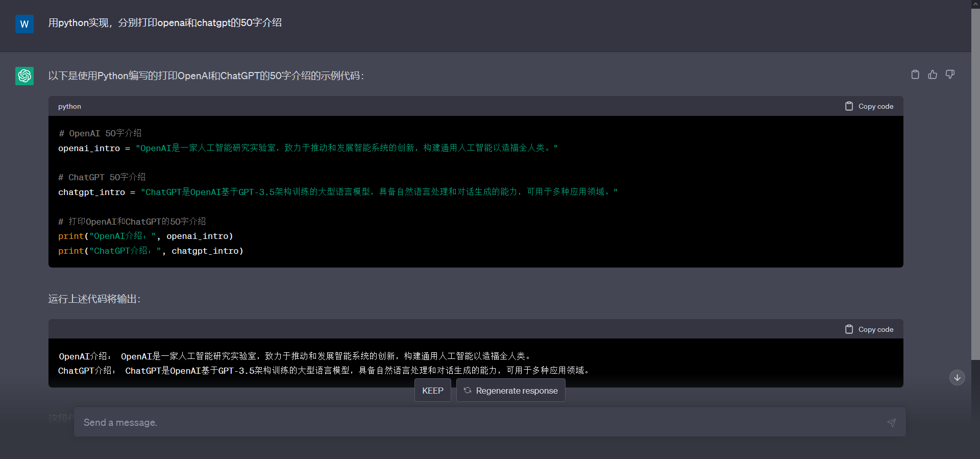Viewport: 980px width, 459px height.
Task: Click the ChatGPT logo avatar
Action: click(24, 76)
